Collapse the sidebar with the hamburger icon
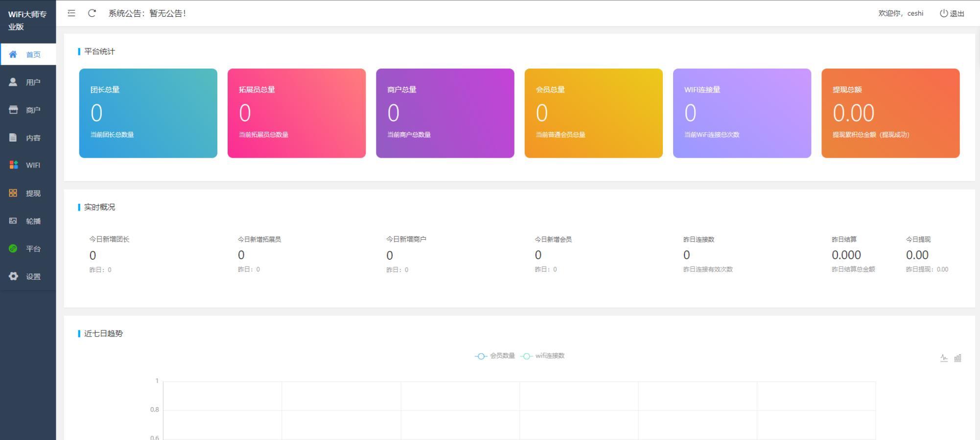 [71, 13]
